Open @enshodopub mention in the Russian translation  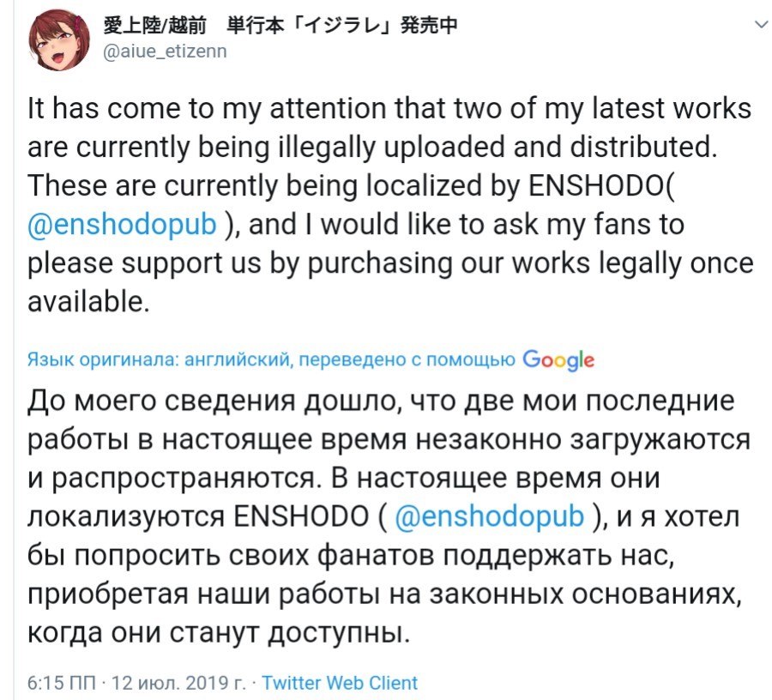tap(489, 517)
